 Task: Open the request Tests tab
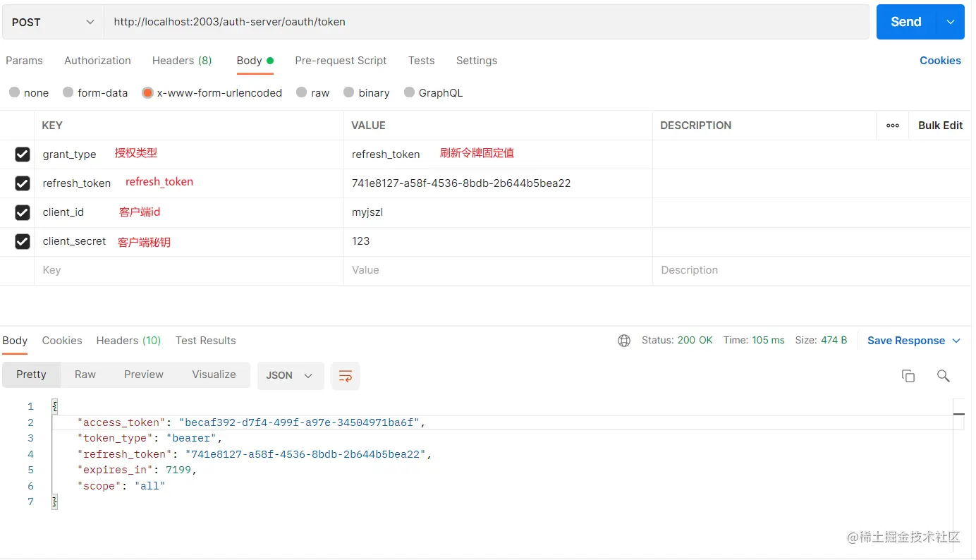click(x=421, y=61)
